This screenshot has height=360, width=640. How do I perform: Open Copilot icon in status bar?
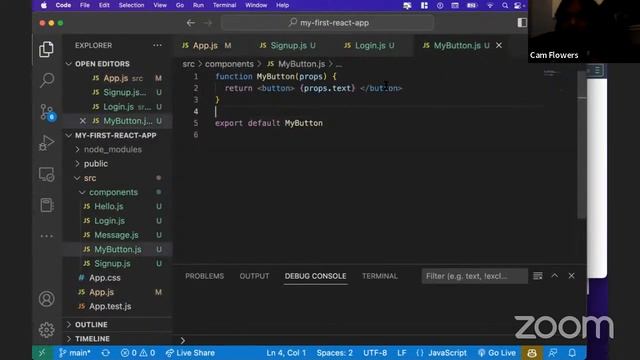(x=531, y=353)
